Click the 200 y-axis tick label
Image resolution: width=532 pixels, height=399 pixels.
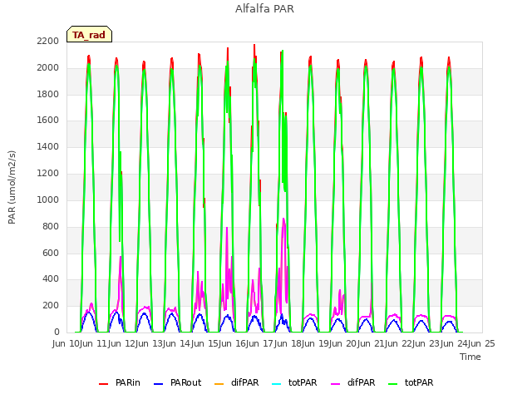51,305
